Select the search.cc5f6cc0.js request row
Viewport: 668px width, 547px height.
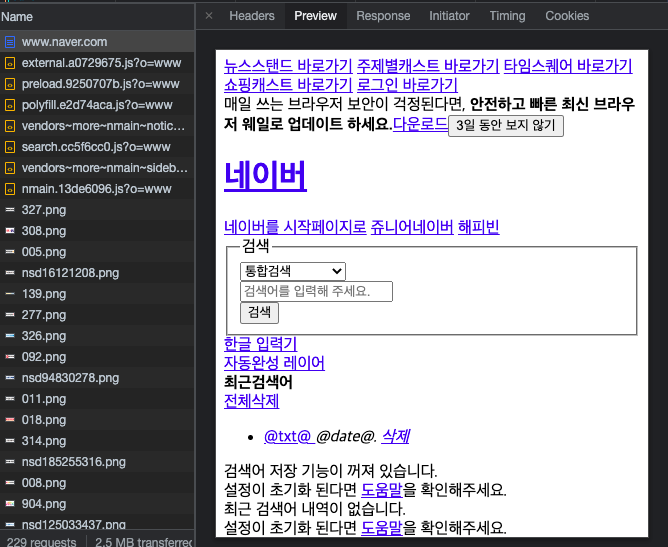point(97,147)
